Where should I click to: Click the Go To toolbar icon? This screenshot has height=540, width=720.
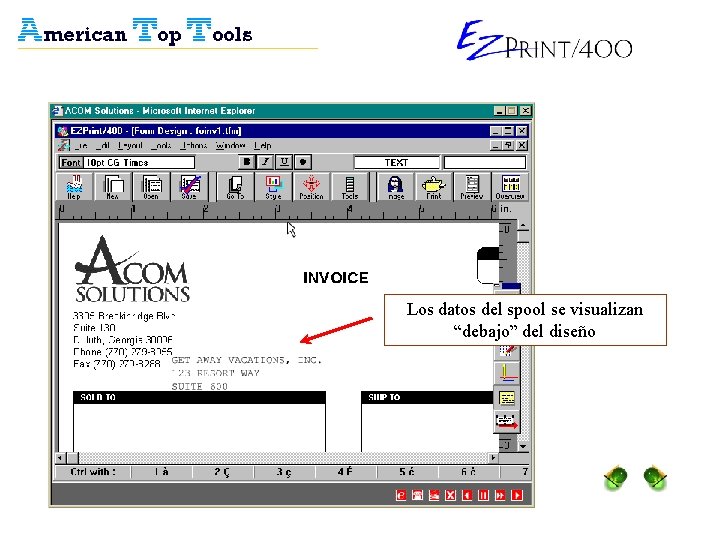pyautogui.click(x=235, y=187)
